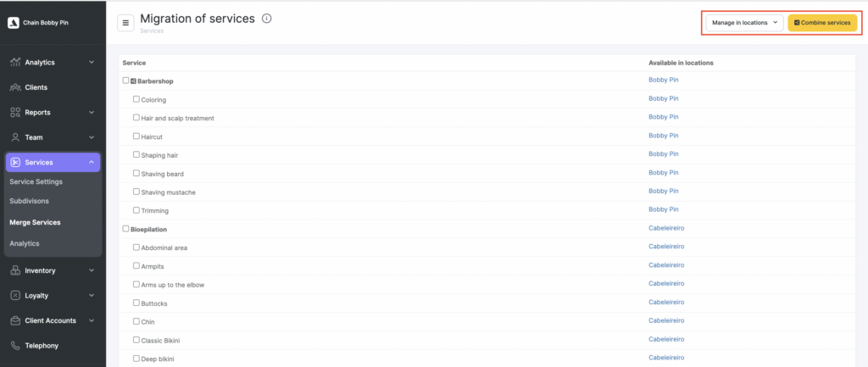The image size is (868, 367).
Task: Open the Manage in locations dropdown
Action: pyautogui.click(x=744, y=23)
